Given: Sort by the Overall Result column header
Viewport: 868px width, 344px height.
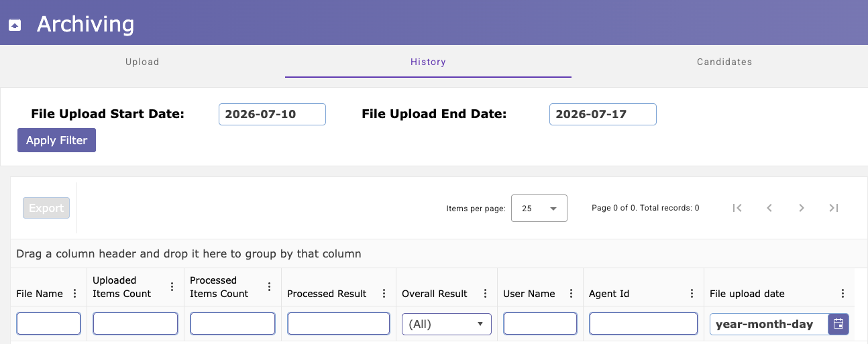Looking at the screenshot, I should (435, 294).
